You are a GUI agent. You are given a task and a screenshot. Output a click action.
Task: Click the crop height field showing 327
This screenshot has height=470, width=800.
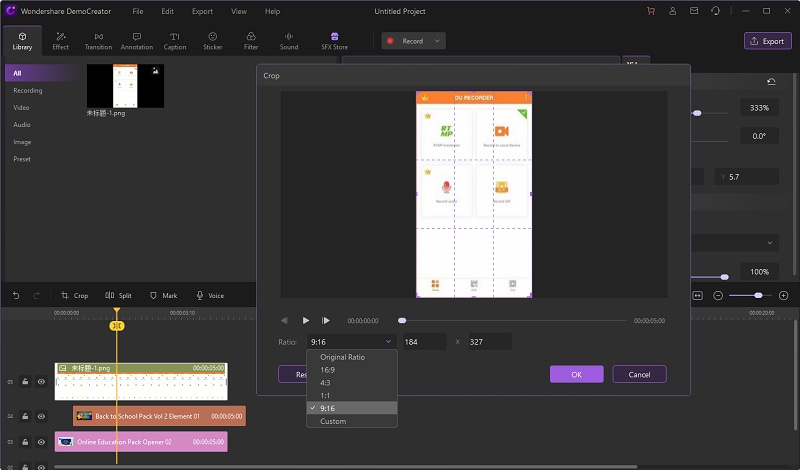489,342
